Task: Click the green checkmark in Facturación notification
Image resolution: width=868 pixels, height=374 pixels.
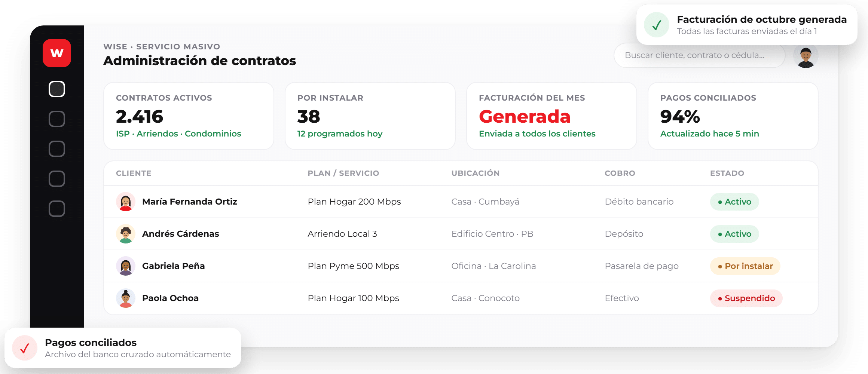Action: click(657, 25)
